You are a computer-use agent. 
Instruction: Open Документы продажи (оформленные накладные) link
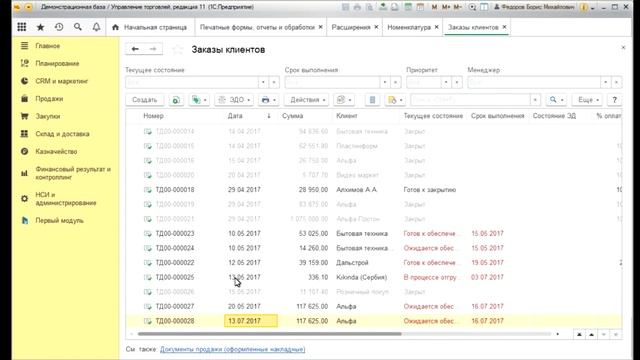[x=233, y=349]
